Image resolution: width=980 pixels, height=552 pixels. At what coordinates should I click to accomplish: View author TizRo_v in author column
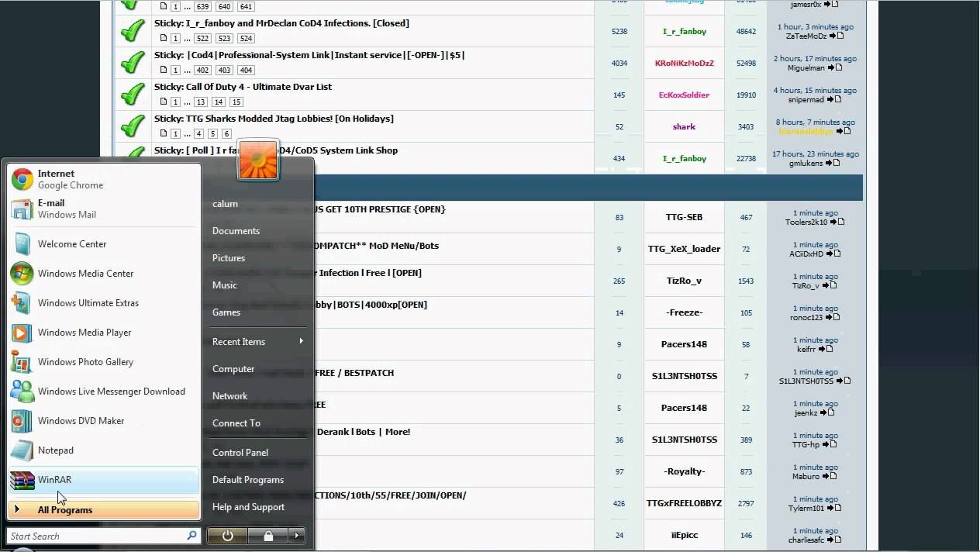tap(685, 281)
